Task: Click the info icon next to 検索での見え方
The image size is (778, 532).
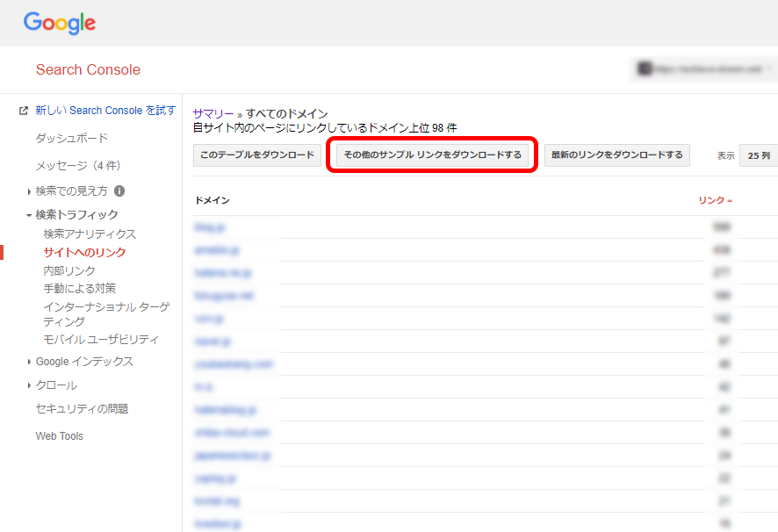Action: pos(119,191)
